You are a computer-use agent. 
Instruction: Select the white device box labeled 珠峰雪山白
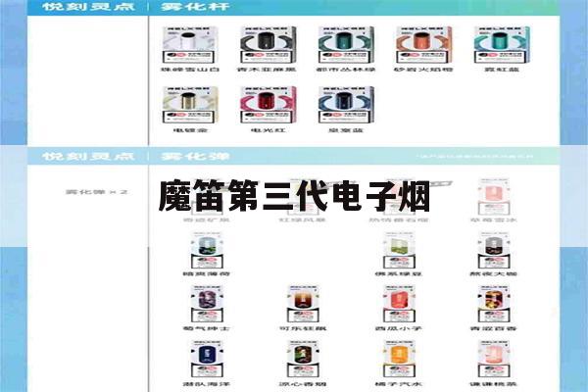(189, 45)
